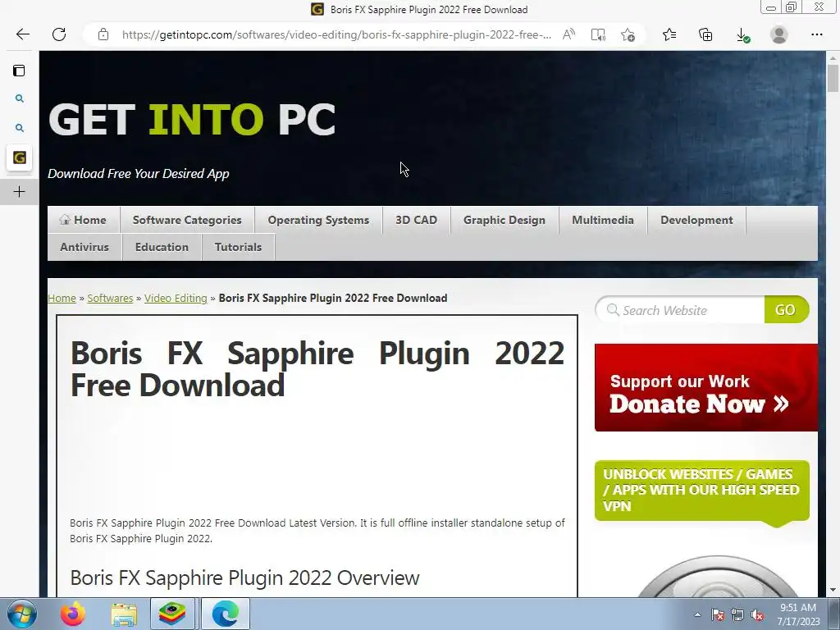Viewport: 840px width, 630px height.
Task: Click the address bar URL
Action: click(x=336, y=34)
